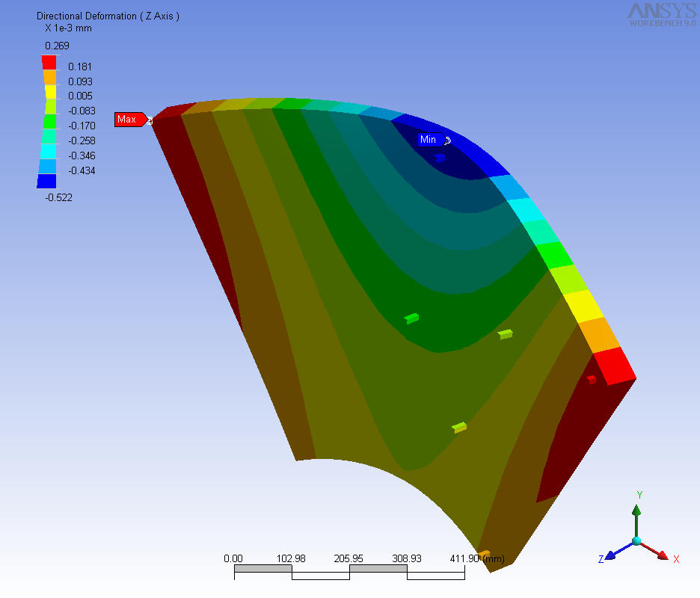The width and height of the screenshot is (700, 598).
Task: Click the legend maximum value 0.269
Action: click(x=57, y=46)
